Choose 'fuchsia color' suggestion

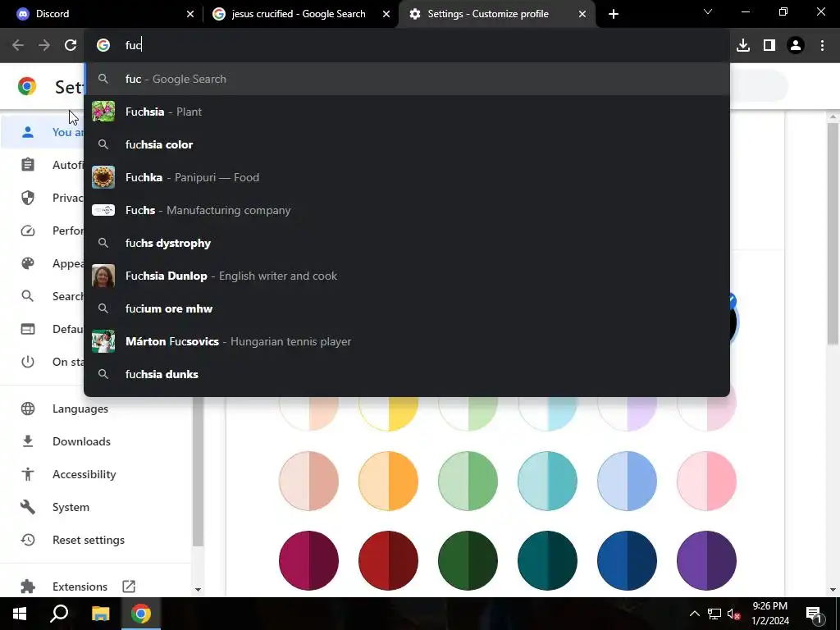coord(407,144)
